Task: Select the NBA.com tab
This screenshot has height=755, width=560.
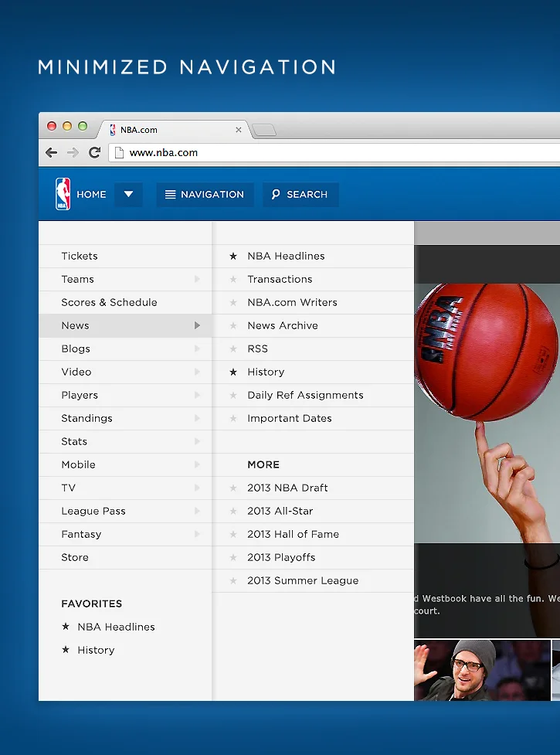Action: [175, 130]
